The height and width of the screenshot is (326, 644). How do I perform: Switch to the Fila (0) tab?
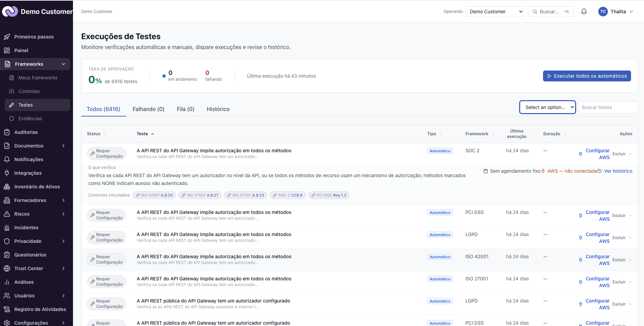coord(186,109)
